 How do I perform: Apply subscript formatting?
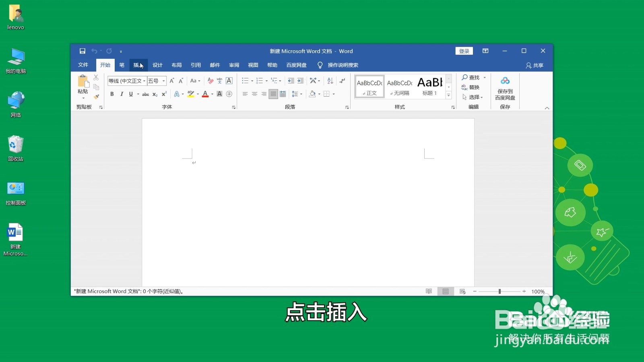point(155,94)
